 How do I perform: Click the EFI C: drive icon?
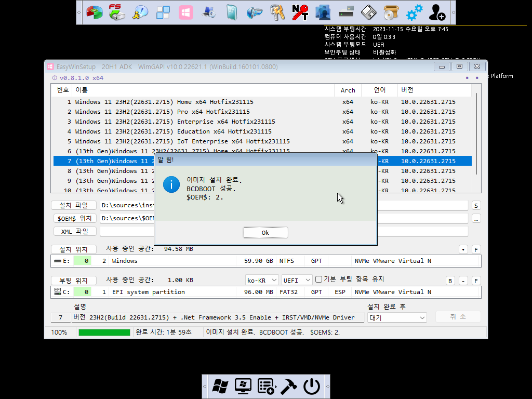[57, 291]
